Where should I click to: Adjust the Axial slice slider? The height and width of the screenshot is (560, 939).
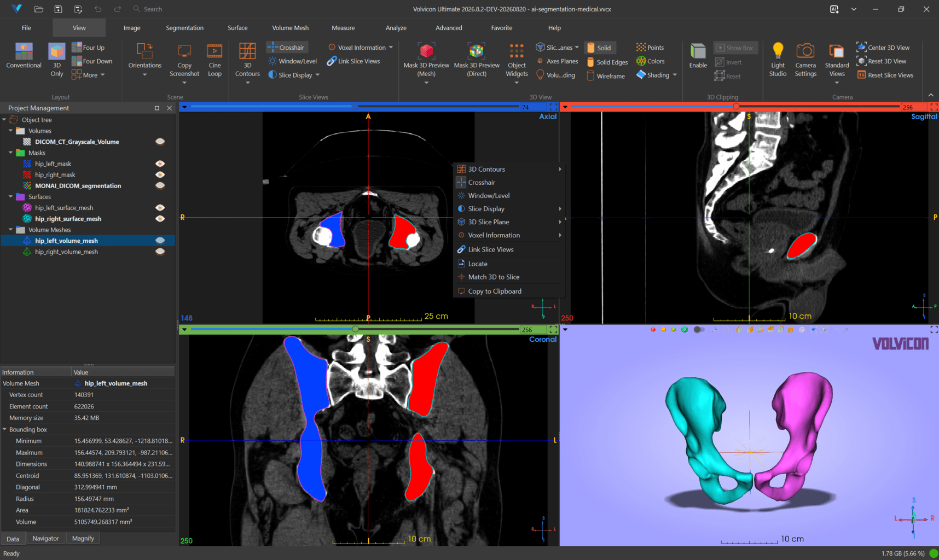click(355, 107)
